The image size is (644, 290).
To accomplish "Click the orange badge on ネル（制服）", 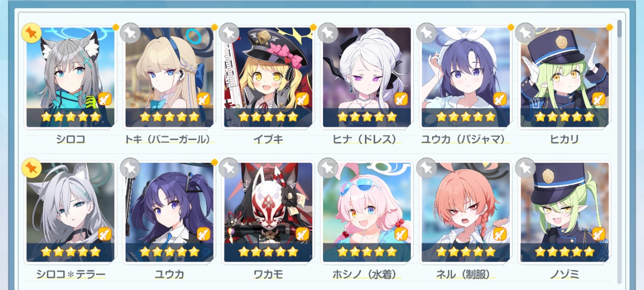I will 500,234.
